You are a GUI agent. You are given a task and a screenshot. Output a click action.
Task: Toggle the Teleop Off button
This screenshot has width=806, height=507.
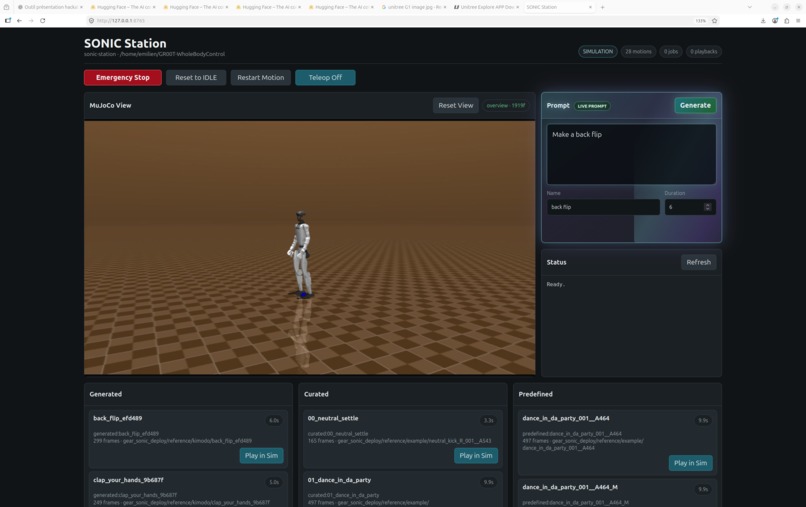click(x=325, y=78)
